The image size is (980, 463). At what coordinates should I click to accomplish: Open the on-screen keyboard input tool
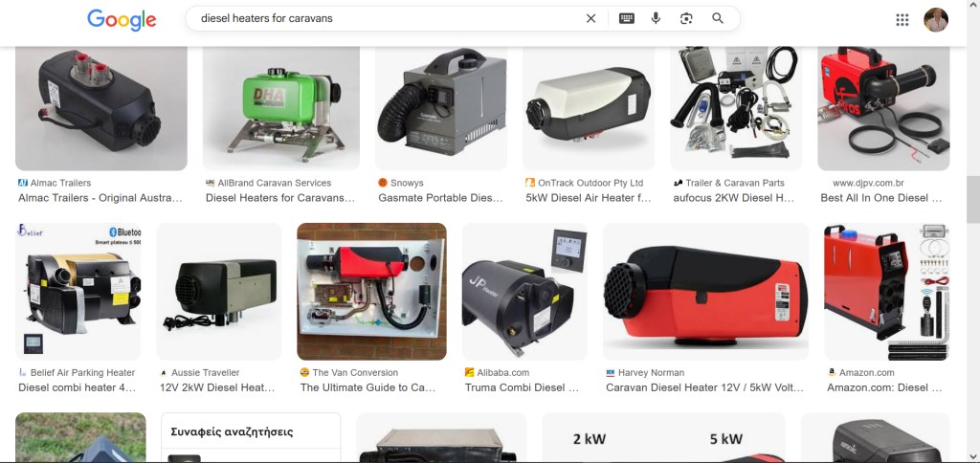[x=626, y=18]
